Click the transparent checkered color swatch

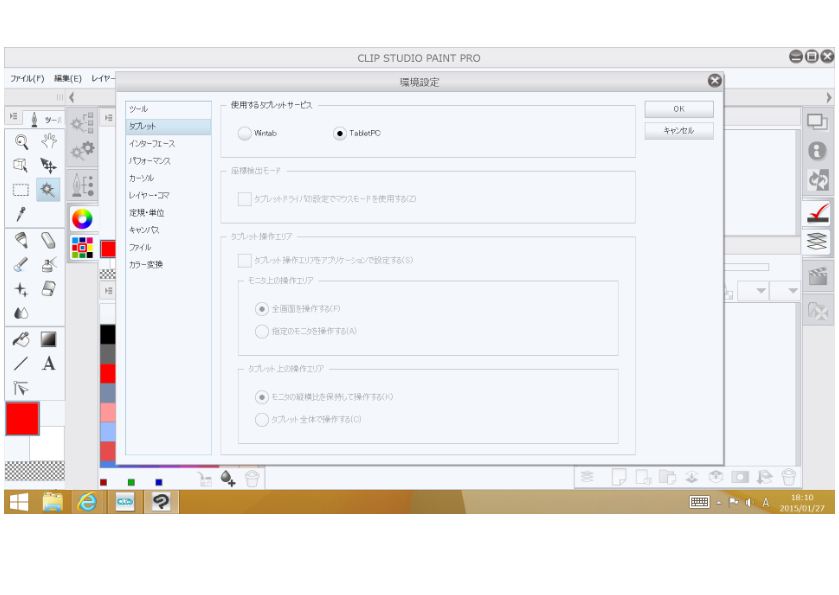[x=35, y=470]
